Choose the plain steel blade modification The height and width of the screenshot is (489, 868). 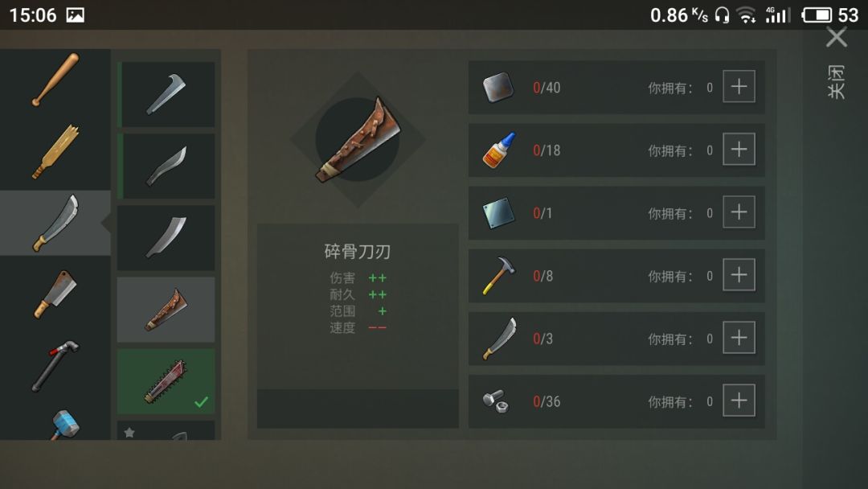pyautogui.click(x=166, y=237)
